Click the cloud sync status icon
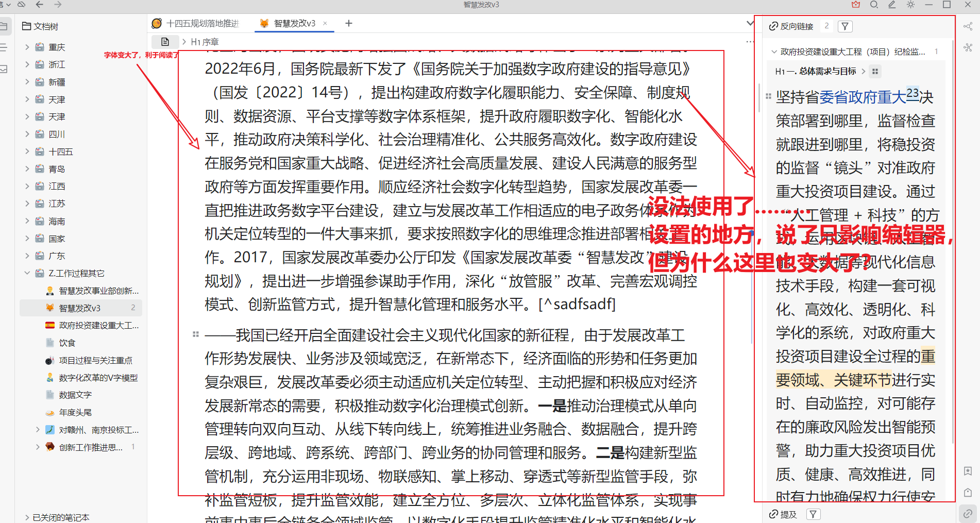Image resolution: width=980 pixels, height=523 pixels. (x=22, y=5)
